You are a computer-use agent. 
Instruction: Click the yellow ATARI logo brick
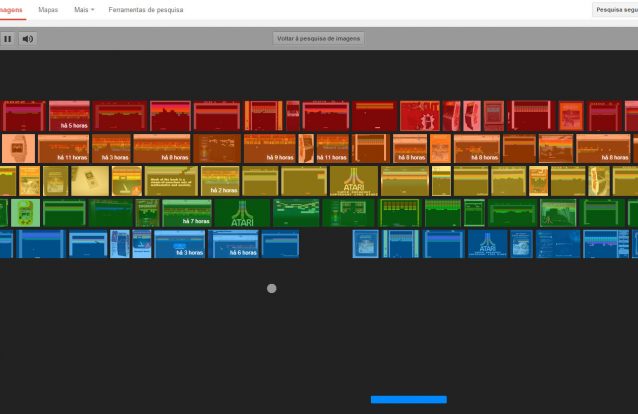(354, 181)
